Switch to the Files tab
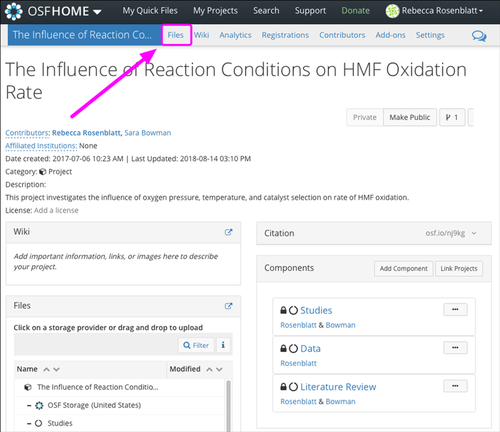The width and height of the screenshot is (500, 432). click(x=176, y=35)
